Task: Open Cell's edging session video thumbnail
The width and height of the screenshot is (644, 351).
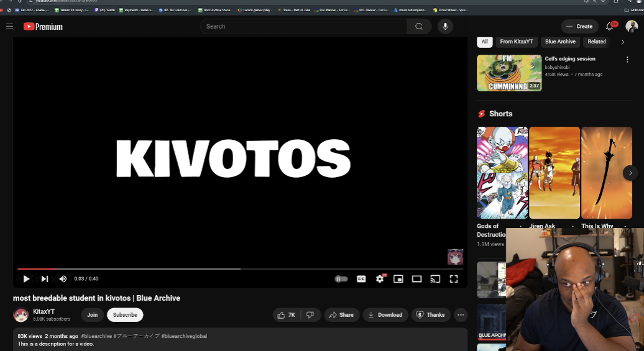Action: pos(509,73)
